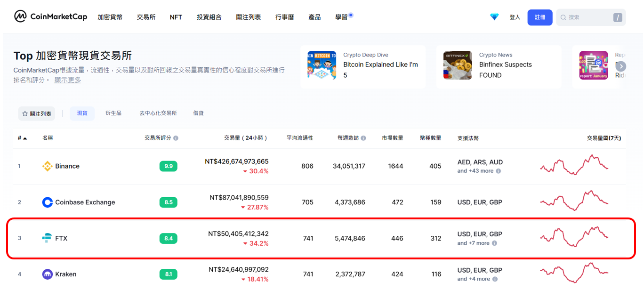Open the 交易所 menu
This screenshot has height=298, width=644.
click(x=146, y=17)
